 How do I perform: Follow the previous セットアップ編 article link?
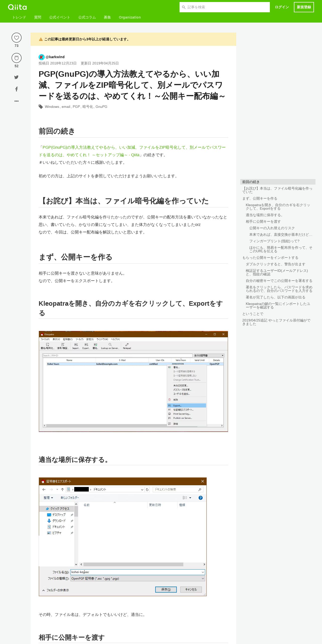[132, 151]
